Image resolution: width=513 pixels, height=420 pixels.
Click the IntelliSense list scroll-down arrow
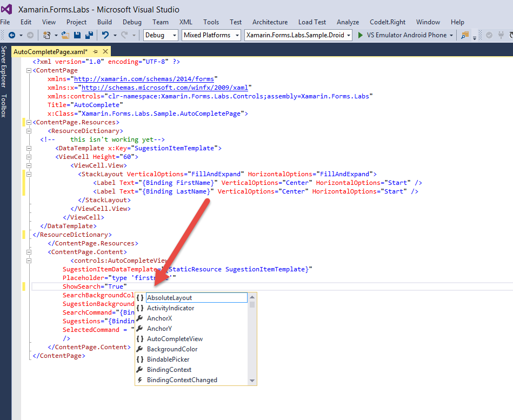click(252, 381)
